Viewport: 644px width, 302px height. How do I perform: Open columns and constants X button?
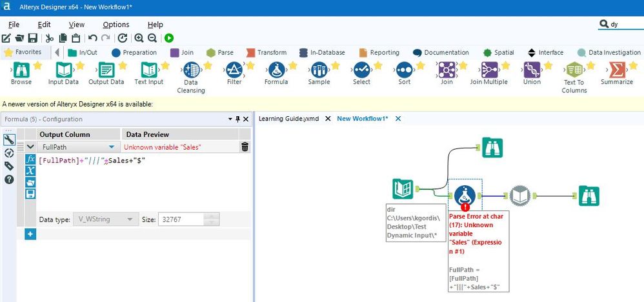point(30,171)
